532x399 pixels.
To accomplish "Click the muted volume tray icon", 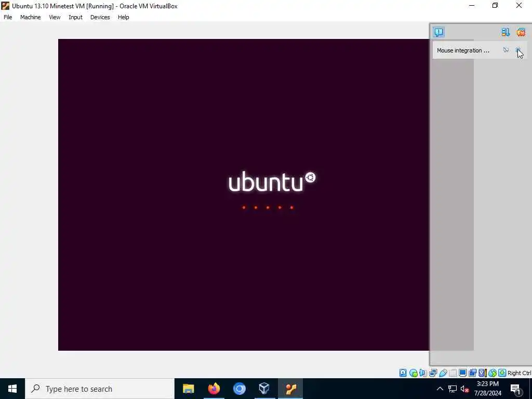I will [465, 389].
